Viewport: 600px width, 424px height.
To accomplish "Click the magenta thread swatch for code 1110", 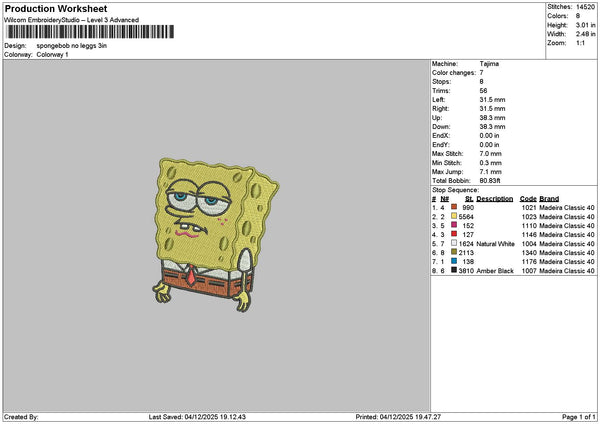I will tap(454, 225).
